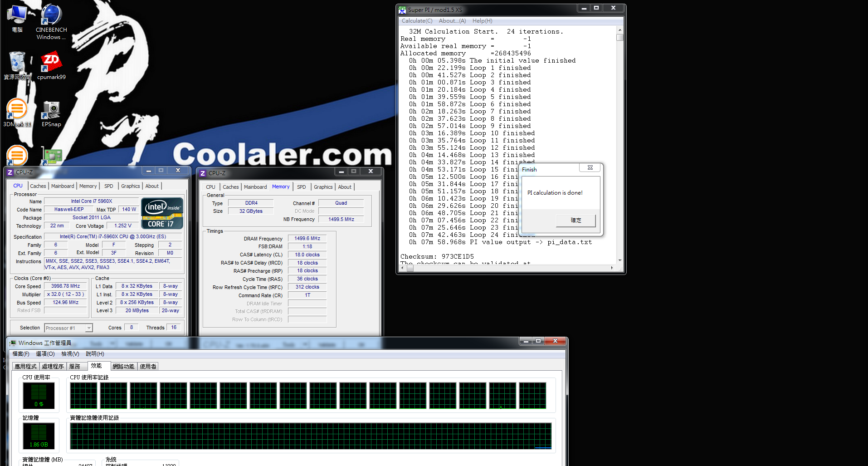This screenshot has width=868, height=466.
Task: Open the Recycle Bin desktop icon
Action: [x=17, y=66]
